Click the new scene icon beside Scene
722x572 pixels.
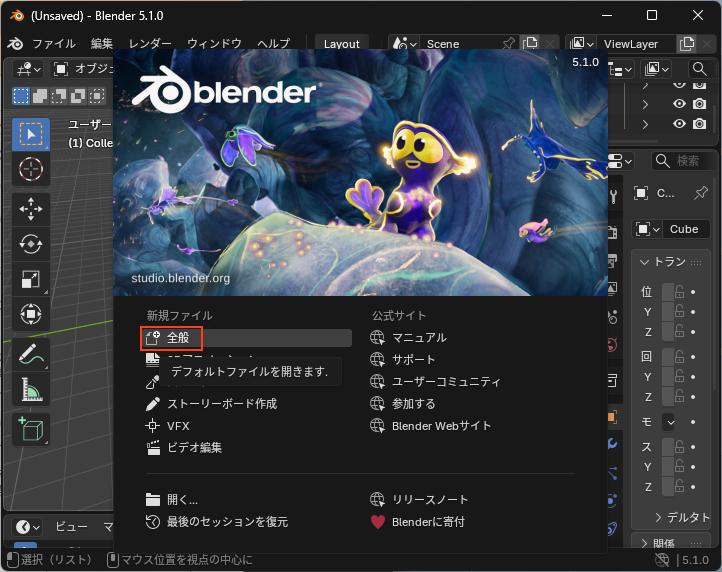pyautogui.click(x=530, y=44)
